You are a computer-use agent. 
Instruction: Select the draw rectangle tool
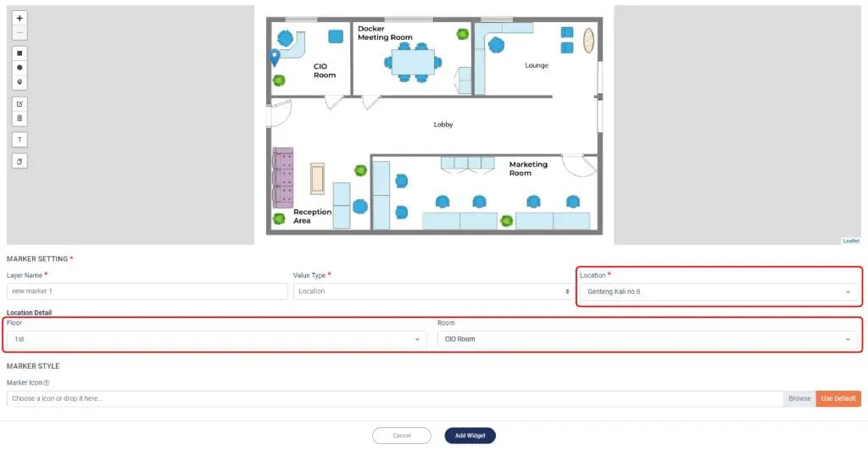pyautogui.click(x=19, y=53)
